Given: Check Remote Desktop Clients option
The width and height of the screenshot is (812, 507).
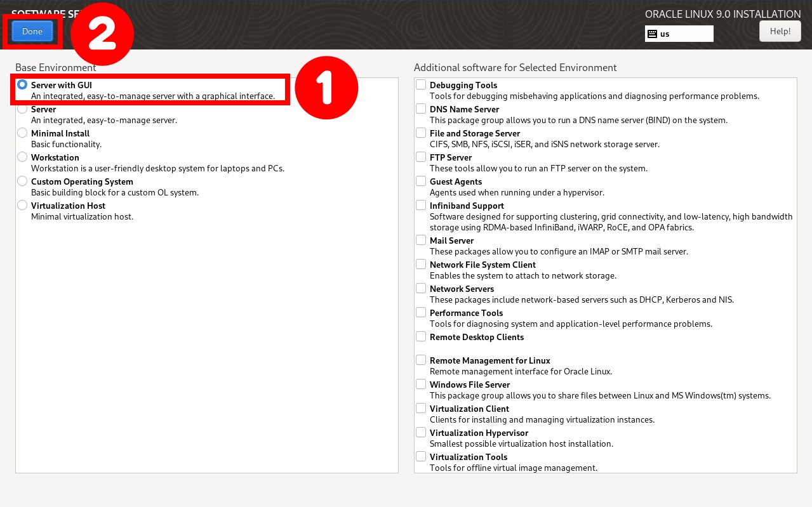Looking at the screenshot, I should [421, 337].
